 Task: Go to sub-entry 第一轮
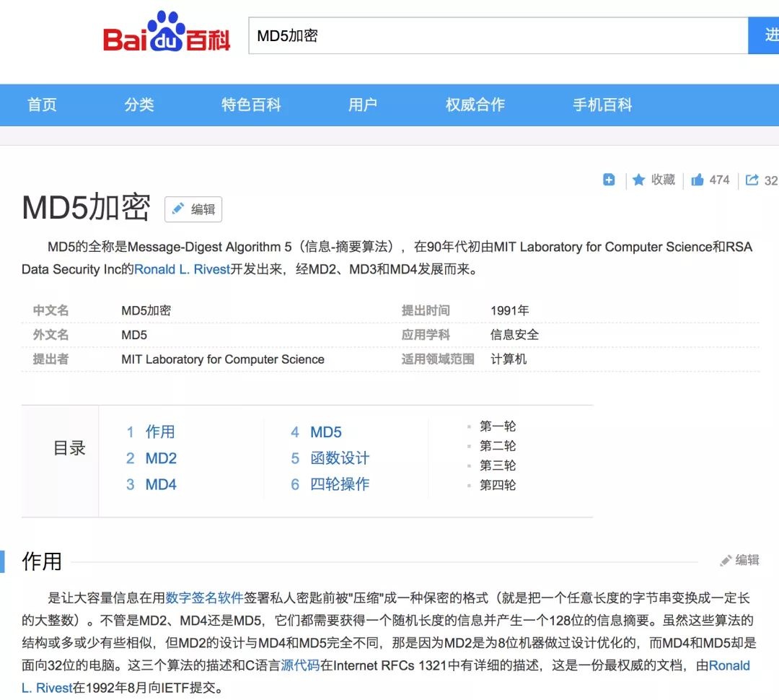[497, 426]
